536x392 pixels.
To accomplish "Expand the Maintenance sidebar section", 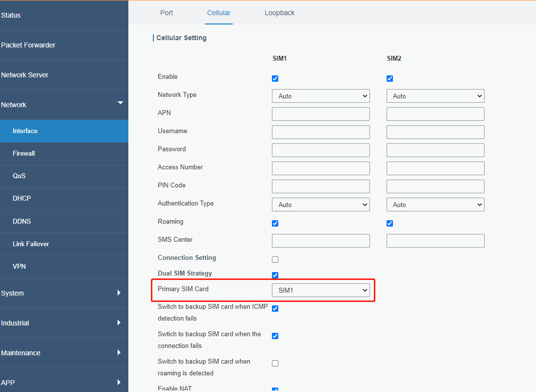I will [64, 353].
